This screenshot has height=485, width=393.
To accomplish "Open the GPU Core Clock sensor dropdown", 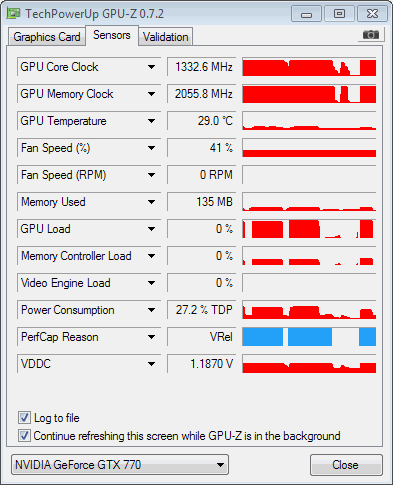I will click(x=151, y=67).
